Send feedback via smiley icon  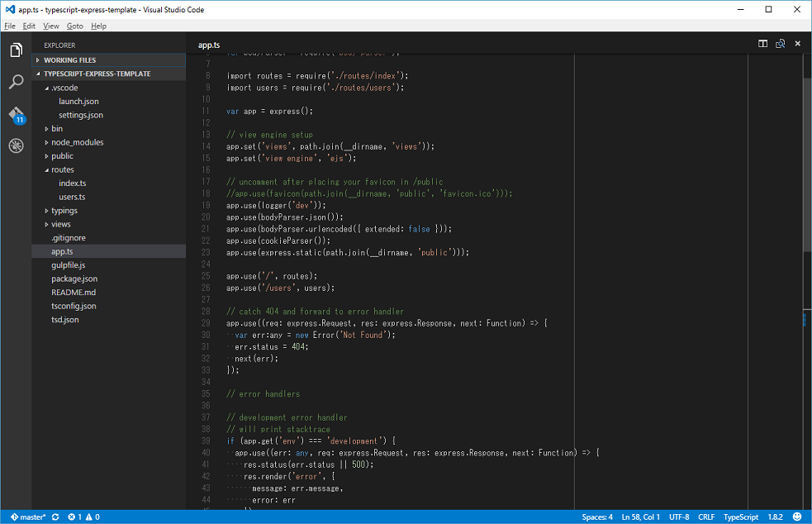pos(797,517)
